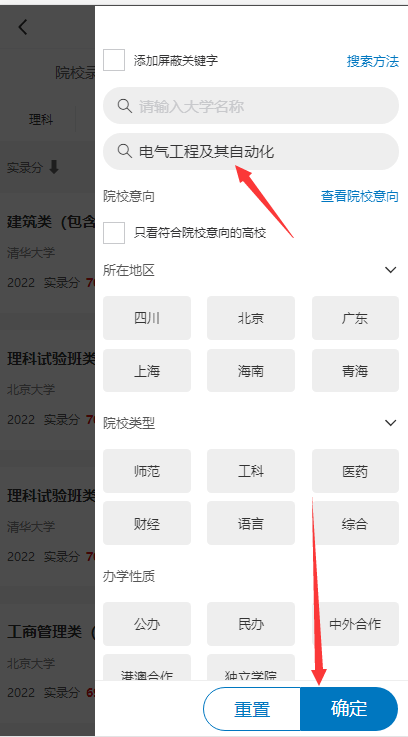The width and height of the screenshot is (408, 737).
Task: Click the major search magnifier icon
Action: (x=124, y=151)
